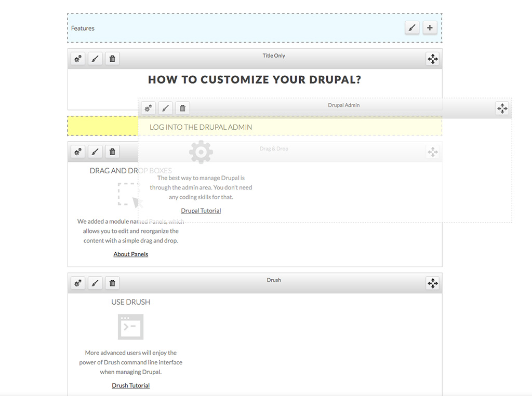Click move handle of Drush pane

point(433,283)
